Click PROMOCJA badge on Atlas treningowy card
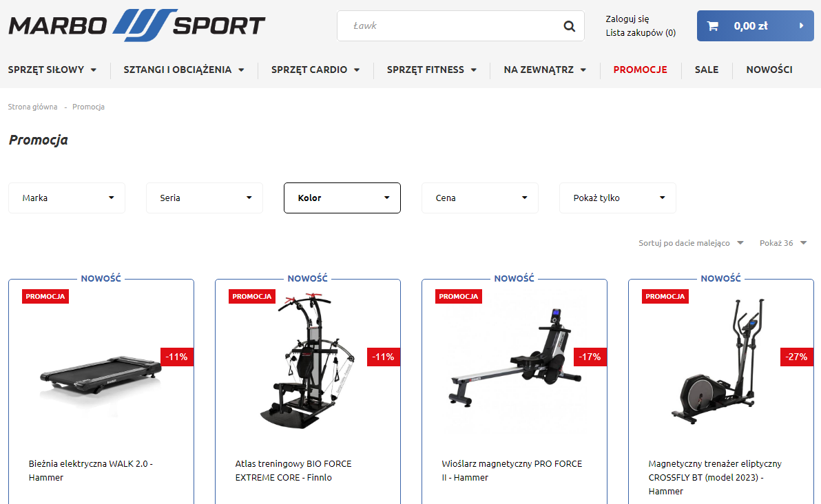This screenshot has height=504, width=821. (252, 296)
